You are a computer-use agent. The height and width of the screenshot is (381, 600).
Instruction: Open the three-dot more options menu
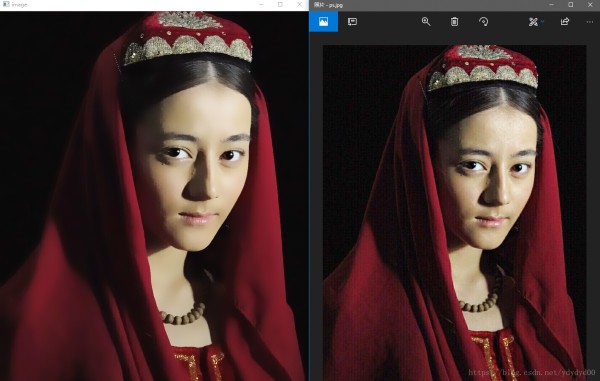click(x=590, y=22)
